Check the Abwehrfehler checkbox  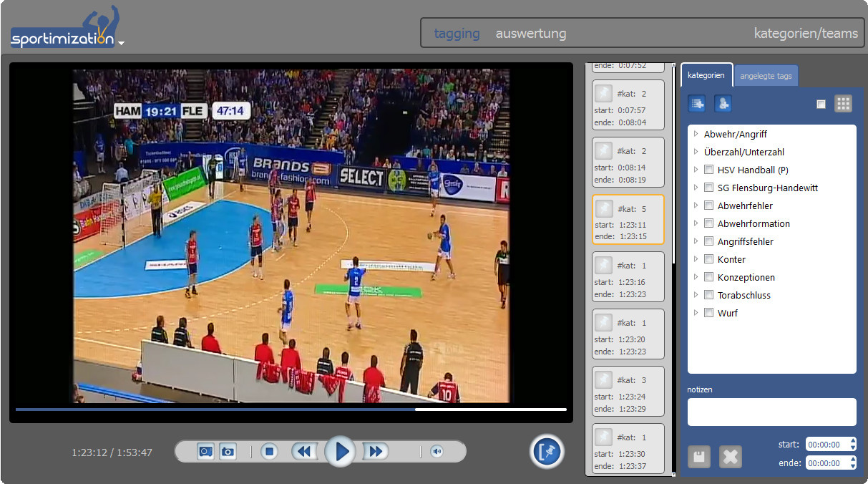[x=709, y=205]
